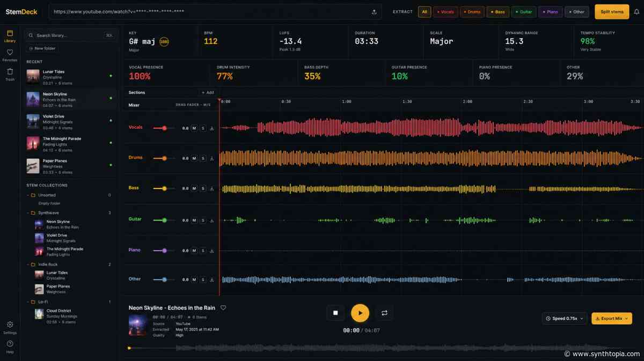Open Lunar Tides in Recent list
The width and height of the screenshot is (644, 361).
71,77
